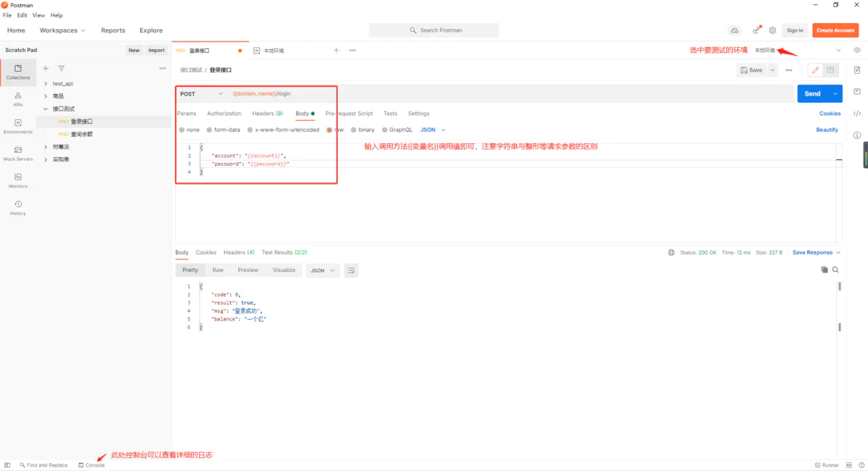Select the none body type radio

click(182, 130)
